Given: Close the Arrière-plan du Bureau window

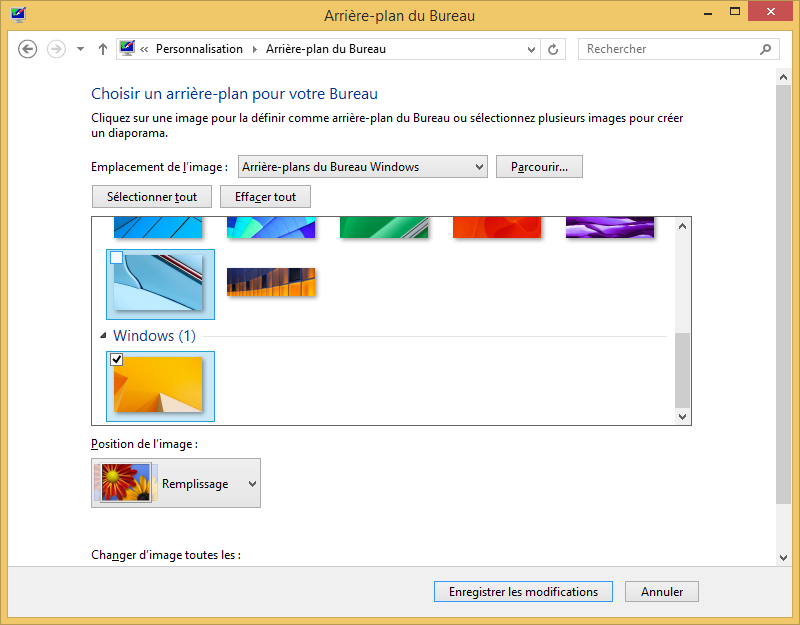Looking at the screenshot, I should point(770,12).
